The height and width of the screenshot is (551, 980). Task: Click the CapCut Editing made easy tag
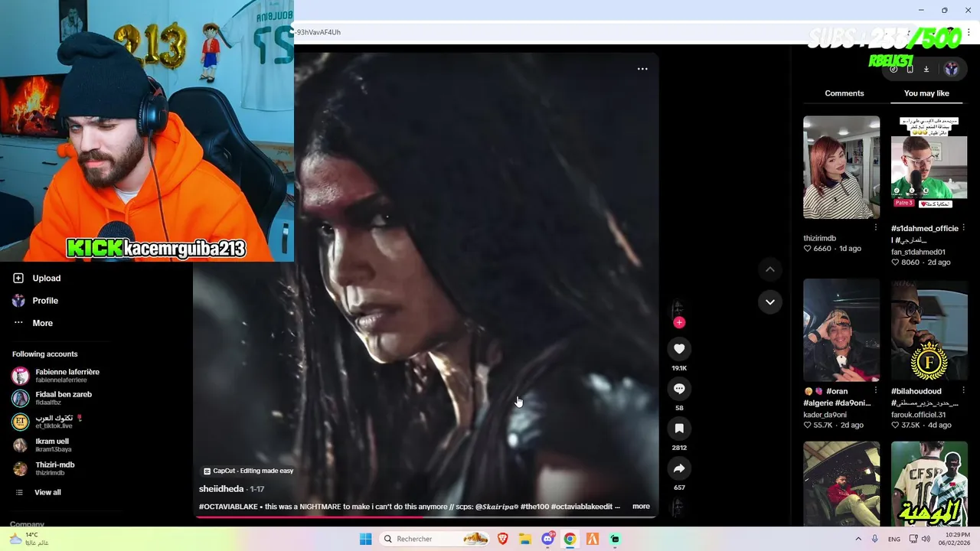pos(249,471)
